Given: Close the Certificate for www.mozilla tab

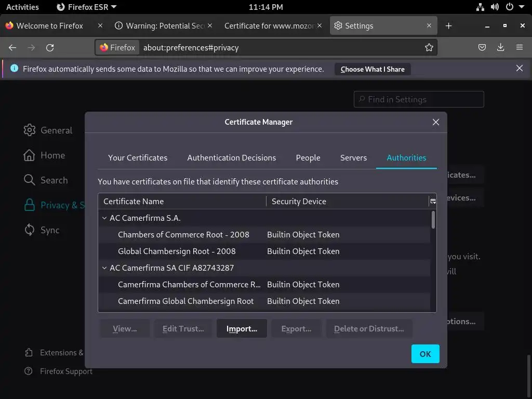Looking at the screenshot, I should point(320,25).
